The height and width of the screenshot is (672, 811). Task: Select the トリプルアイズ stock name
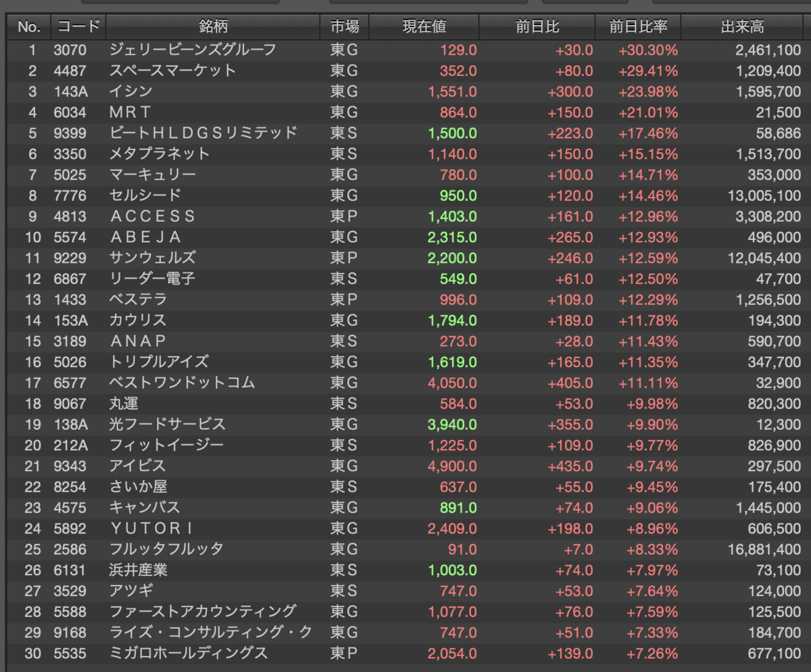coord(159,362)
